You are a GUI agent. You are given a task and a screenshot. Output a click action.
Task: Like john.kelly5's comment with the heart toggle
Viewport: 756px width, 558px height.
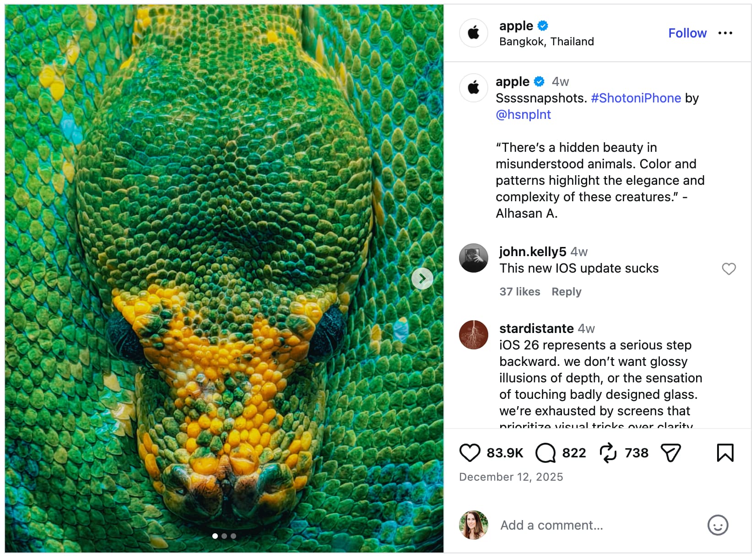click(x=729, y=269)
